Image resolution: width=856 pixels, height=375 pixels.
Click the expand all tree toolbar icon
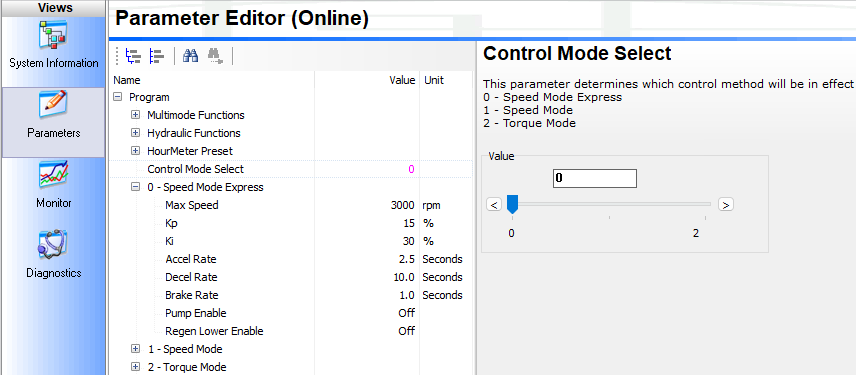coord(133,56)
